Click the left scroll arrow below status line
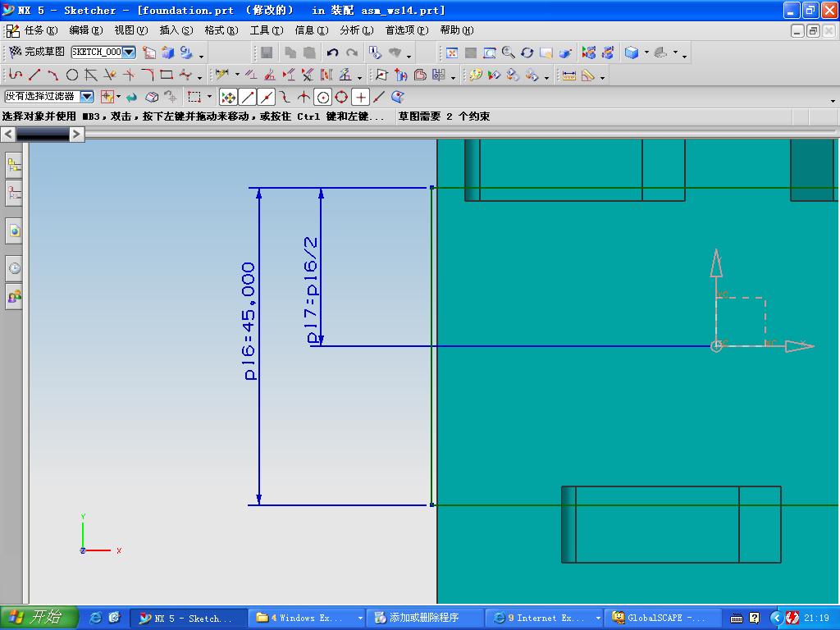The height and width of the screenshot is (630, 840). coord(8,134)
